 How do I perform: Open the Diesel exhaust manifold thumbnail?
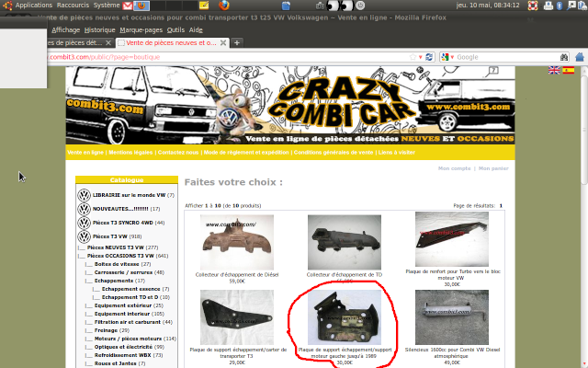(237, 242)
